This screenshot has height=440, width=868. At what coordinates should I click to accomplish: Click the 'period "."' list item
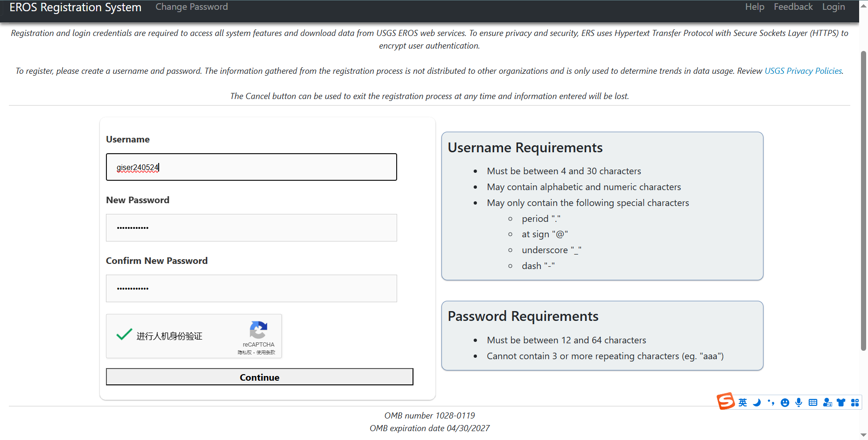[541, 219]
